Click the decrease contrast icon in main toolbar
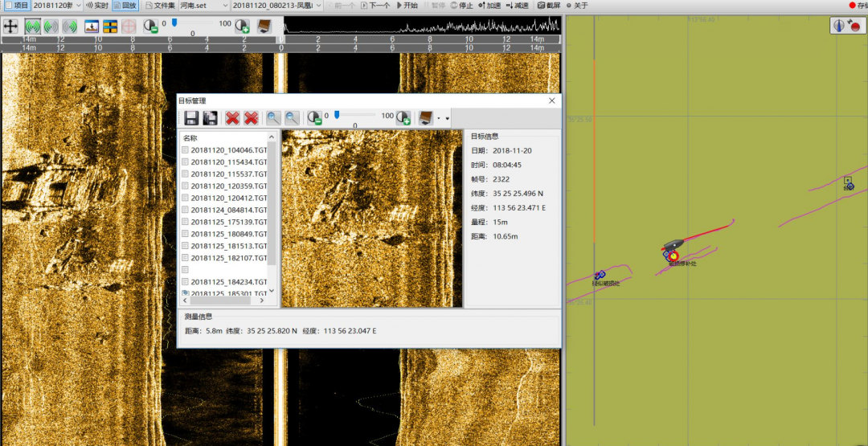 click(150, 26)
